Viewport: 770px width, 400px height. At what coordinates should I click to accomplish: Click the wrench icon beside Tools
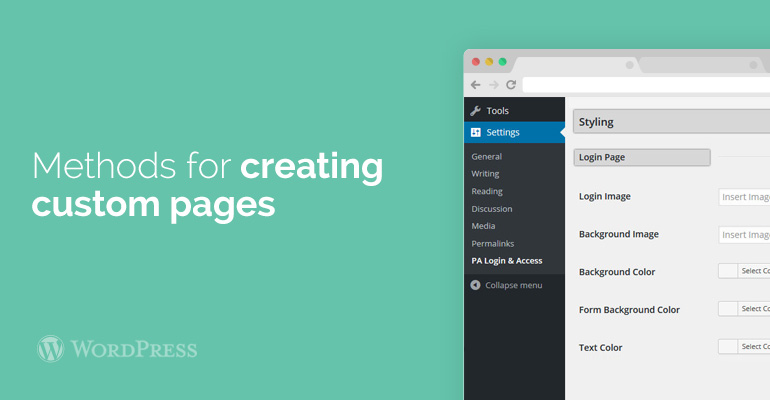tap(475, 111)
